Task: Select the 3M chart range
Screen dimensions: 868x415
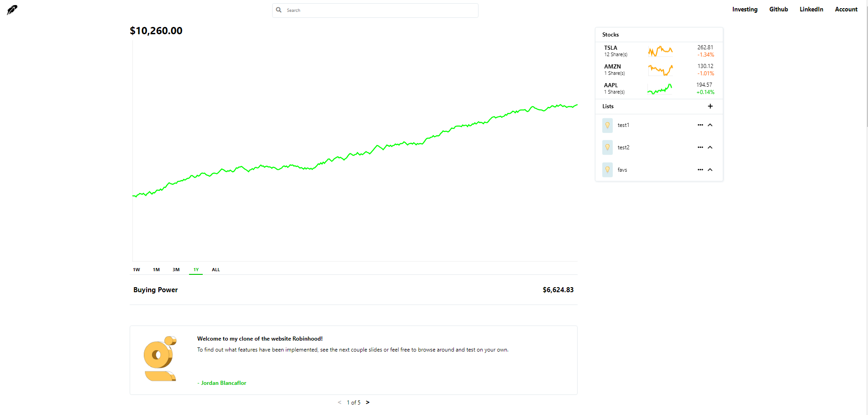Action: [x=176, y=270]
